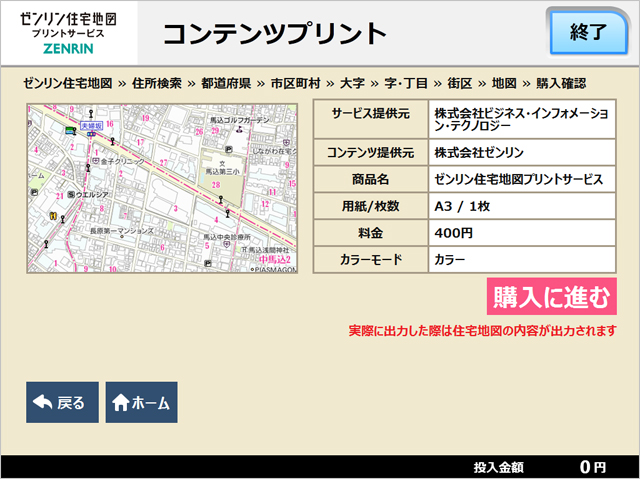Click the 商品名 label cell
640x479 pixels.
click(371, 179)
